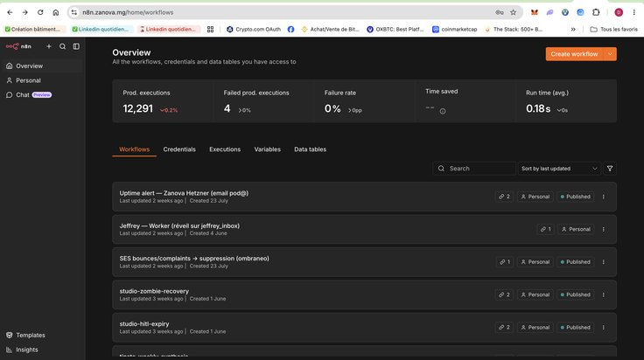The width and height of the screenshot is (644, 360).
Task: Open the Chrome profile avatar
Action: pos(619,12)
